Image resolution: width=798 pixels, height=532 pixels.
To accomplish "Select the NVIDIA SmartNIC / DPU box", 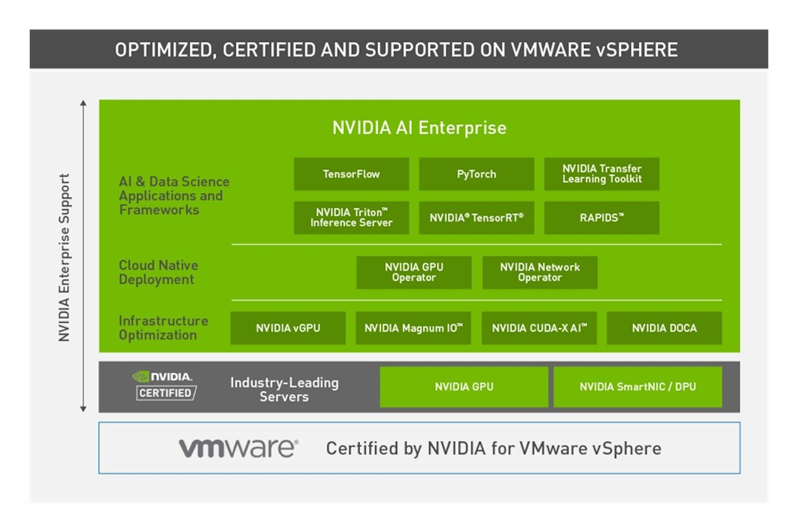I will click(x=638, y=387).
